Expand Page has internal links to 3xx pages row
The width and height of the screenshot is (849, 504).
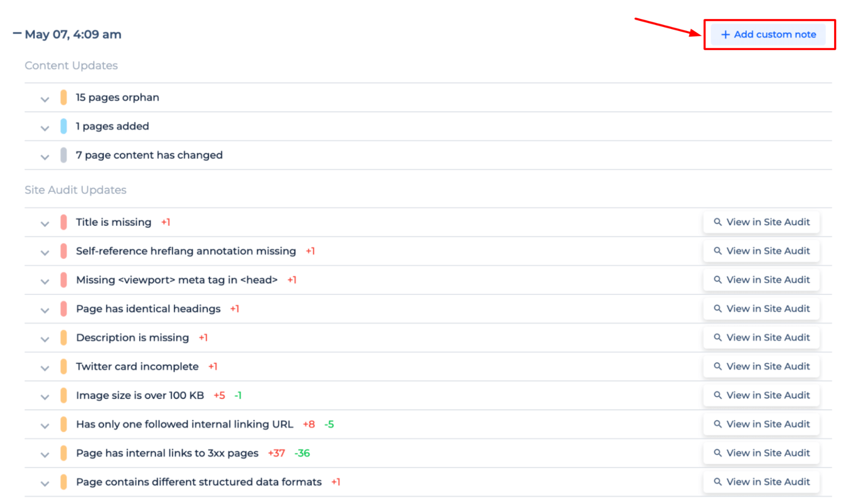pos(45,455)
